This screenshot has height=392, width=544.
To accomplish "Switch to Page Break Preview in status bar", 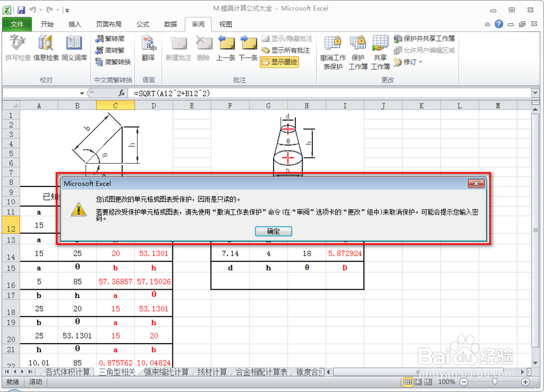I will tap(429, 382).
